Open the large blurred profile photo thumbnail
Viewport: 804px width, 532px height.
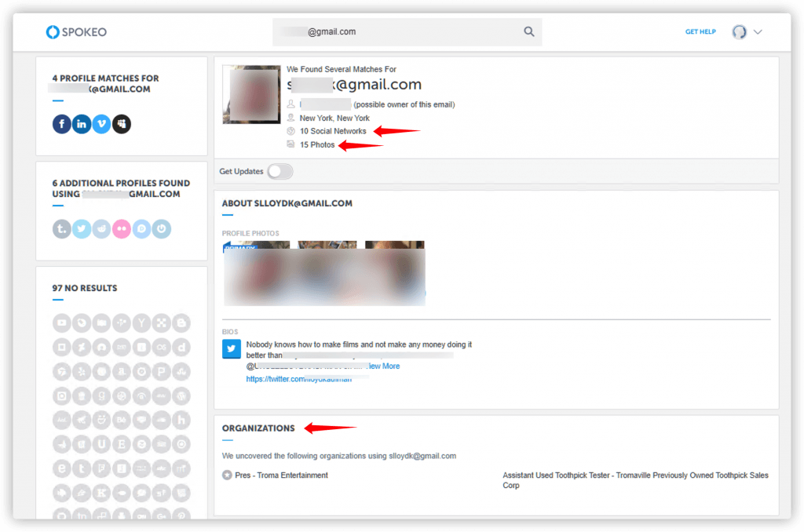251,94
